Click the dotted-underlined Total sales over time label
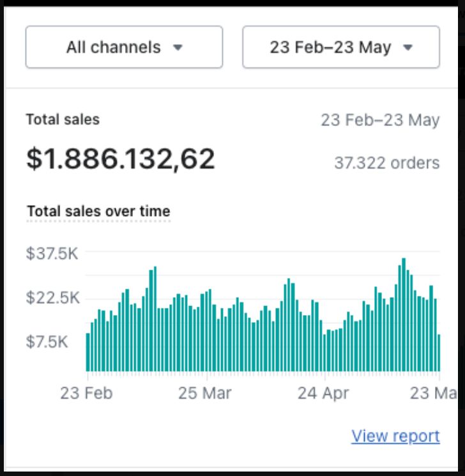The height and width of the screenshot is (476, 465). 98,211
